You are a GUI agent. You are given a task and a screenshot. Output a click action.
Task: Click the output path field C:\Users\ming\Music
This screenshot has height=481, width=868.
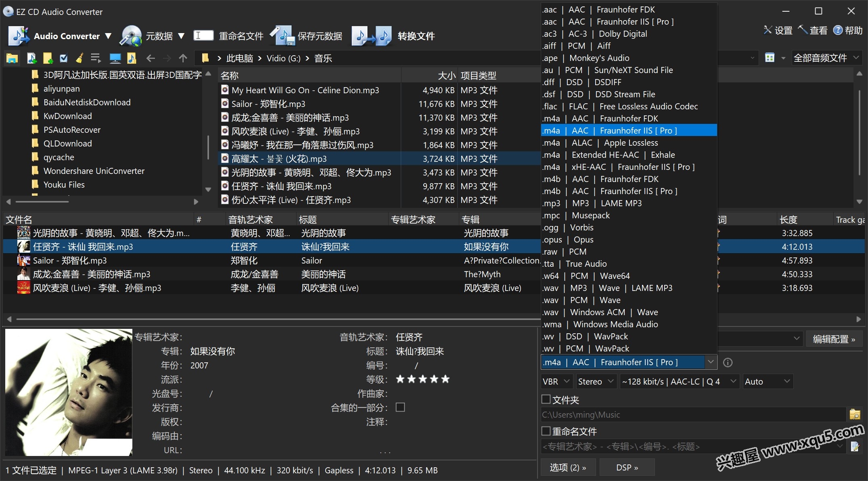click(693, 414)
